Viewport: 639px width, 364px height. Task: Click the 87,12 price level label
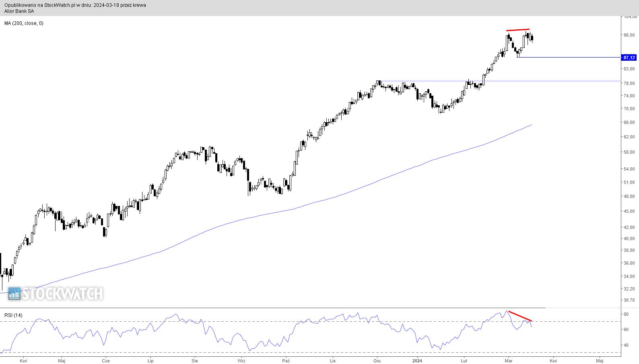pyautogui.click(x=629, y=58)
